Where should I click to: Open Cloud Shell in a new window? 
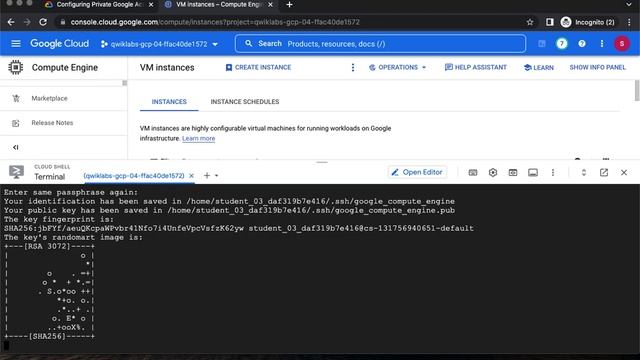tap(604, 173)
